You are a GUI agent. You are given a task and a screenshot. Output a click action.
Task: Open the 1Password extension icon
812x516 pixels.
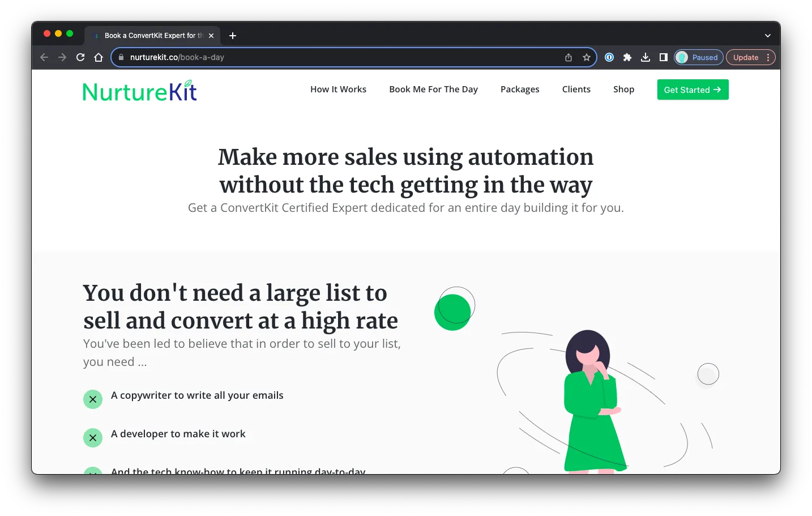click(609, 57)
